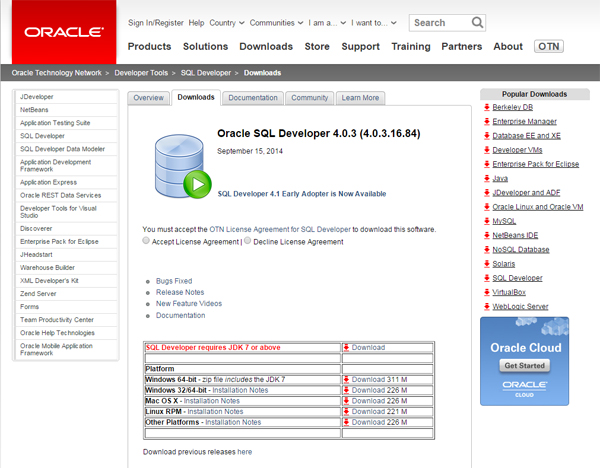Click download arrow icon beside MySQL
Screen dimensions: 600x468
pyautogui.click(x=486, y=220)
